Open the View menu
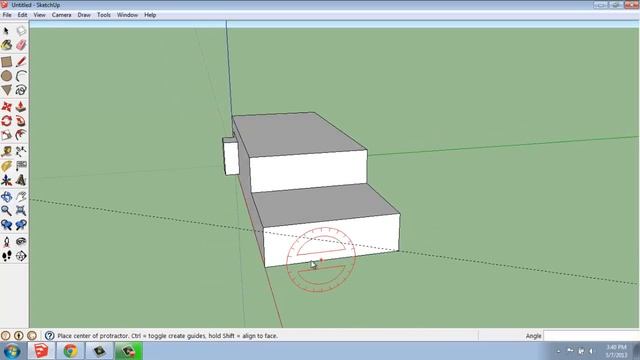The height and width of the screenshot is (360, 640). pyautogui.click(x=39, y=15)
